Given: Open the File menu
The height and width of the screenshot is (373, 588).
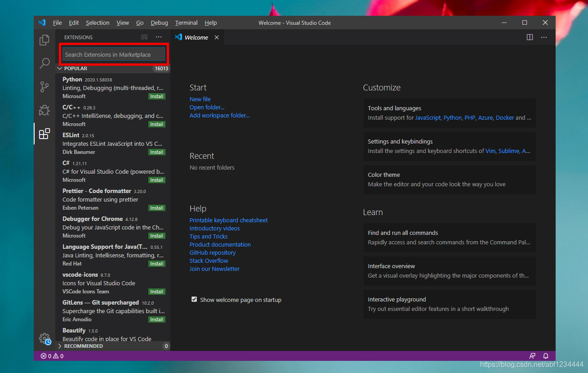Looking at the screenshot, I should point(57,22).
